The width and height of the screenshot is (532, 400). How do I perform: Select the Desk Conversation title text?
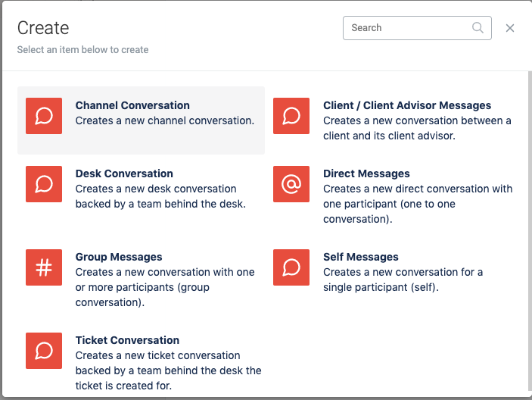pyautogui.click(x=124, y=173)
